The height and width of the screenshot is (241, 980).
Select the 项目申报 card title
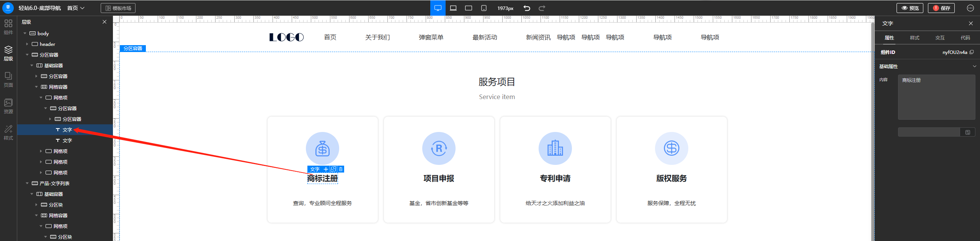439,179
